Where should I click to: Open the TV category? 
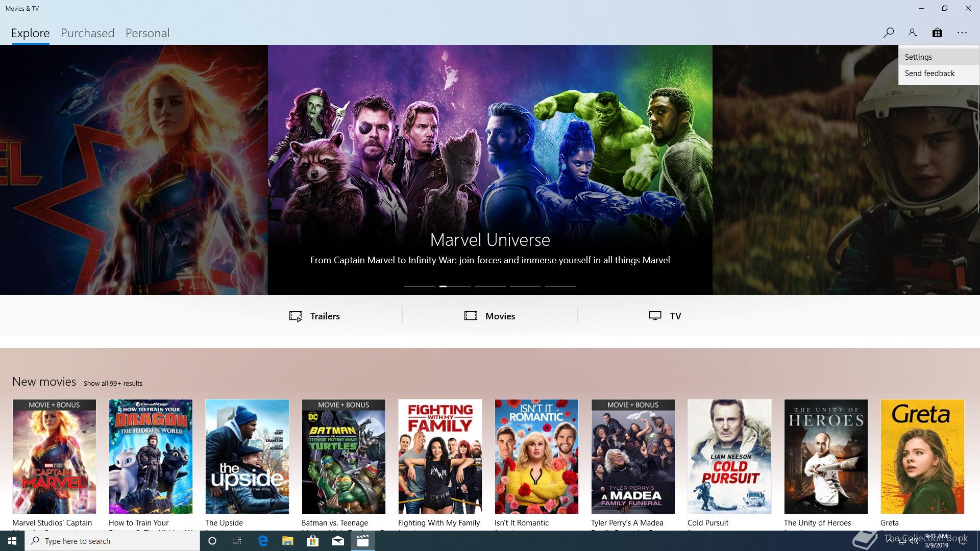pos(665,316)
